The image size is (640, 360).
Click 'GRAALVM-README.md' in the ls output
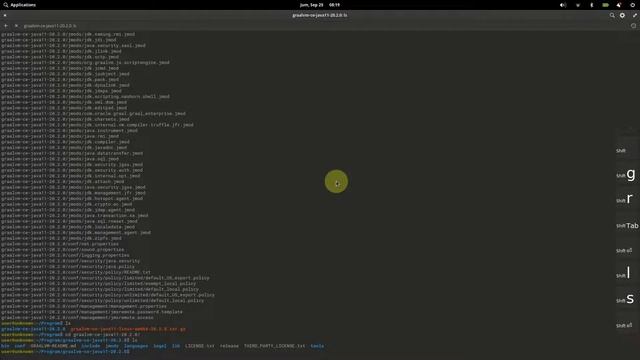[x=53, y=346]
